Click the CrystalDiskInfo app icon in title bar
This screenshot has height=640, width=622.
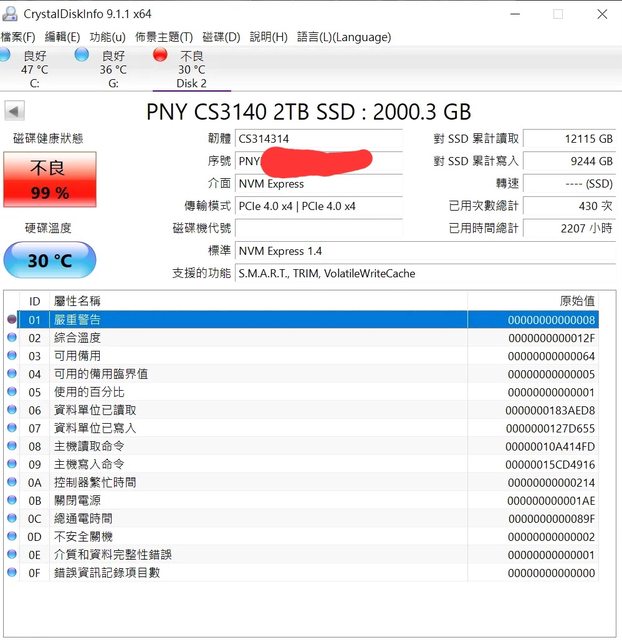11,14
